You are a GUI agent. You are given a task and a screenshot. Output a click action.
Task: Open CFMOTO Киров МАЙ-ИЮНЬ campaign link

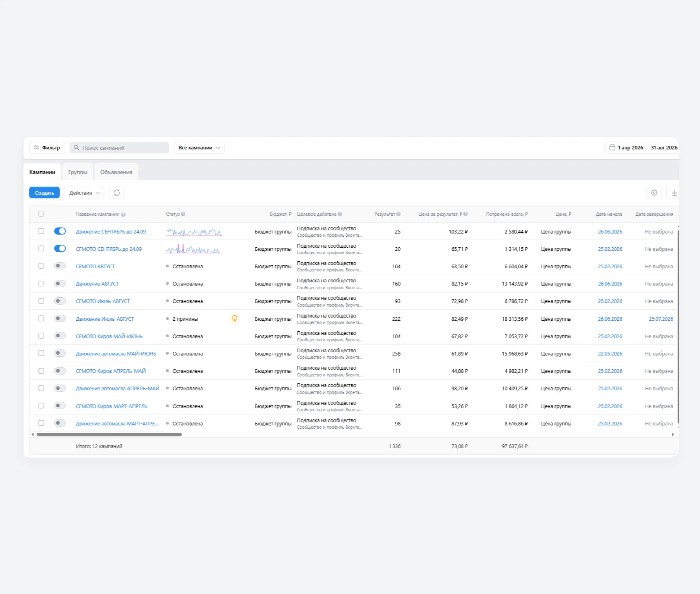click(x=109, y=336)
